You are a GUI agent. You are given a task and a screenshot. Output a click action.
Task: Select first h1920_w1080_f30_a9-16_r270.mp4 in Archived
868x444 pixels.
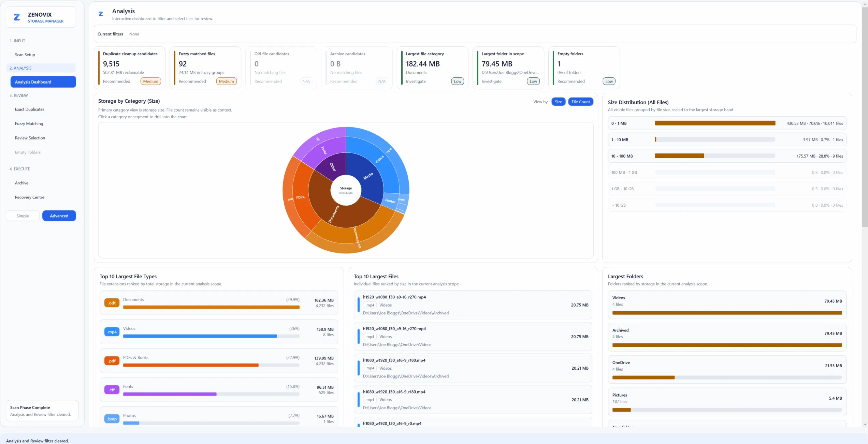click(x=473, y=305)
